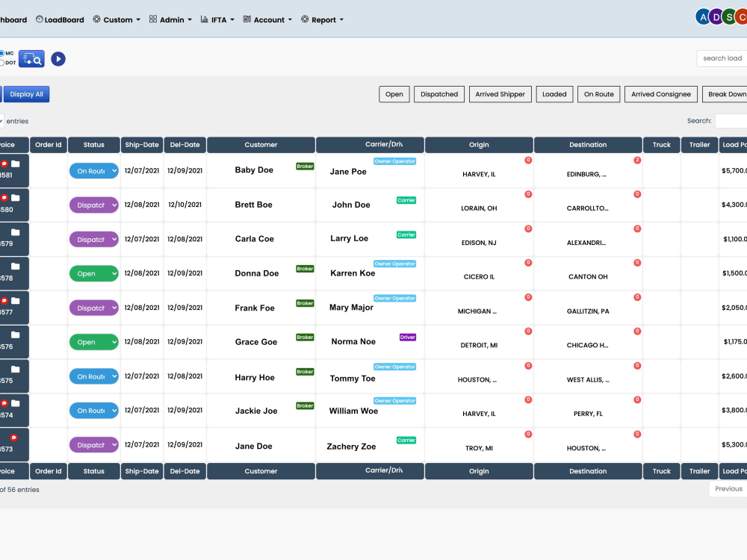Viewport: 747px width, 560px height.
Task: Open On Route status dropdown for Baby Doe
Action: pyautogui.click(x=94, y=171)
